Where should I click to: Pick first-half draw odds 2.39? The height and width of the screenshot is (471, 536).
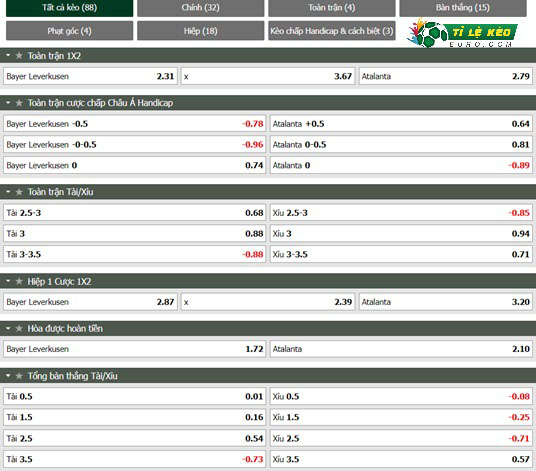[x=268, y=302]
